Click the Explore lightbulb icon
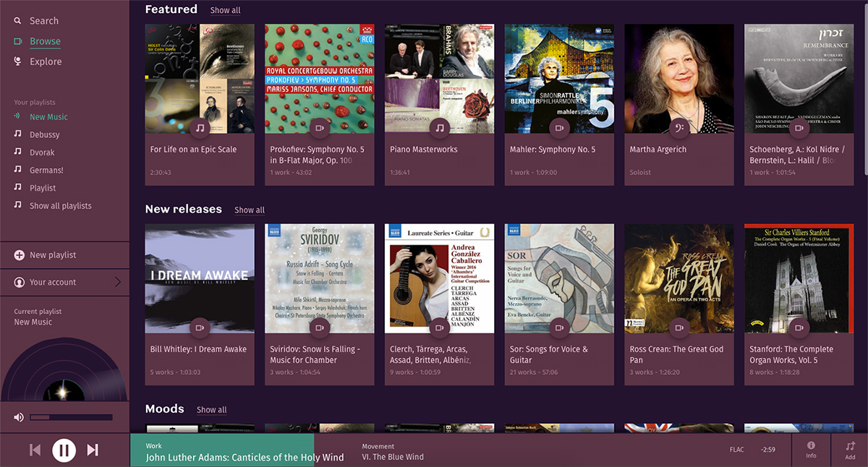Image resolution: width=868 pixels, height=467 pixels. pos(18,61)
